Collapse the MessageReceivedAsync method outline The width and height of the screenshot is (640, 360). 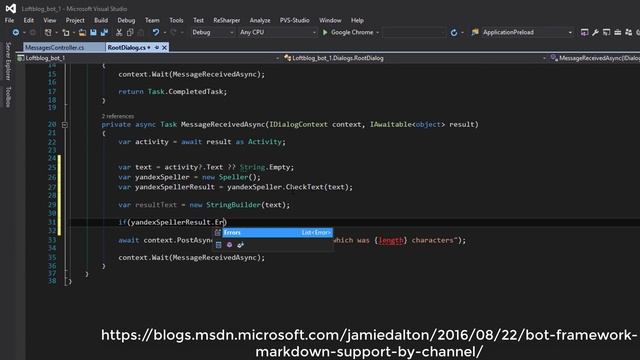pyautogui.click(x=64, y=125)
